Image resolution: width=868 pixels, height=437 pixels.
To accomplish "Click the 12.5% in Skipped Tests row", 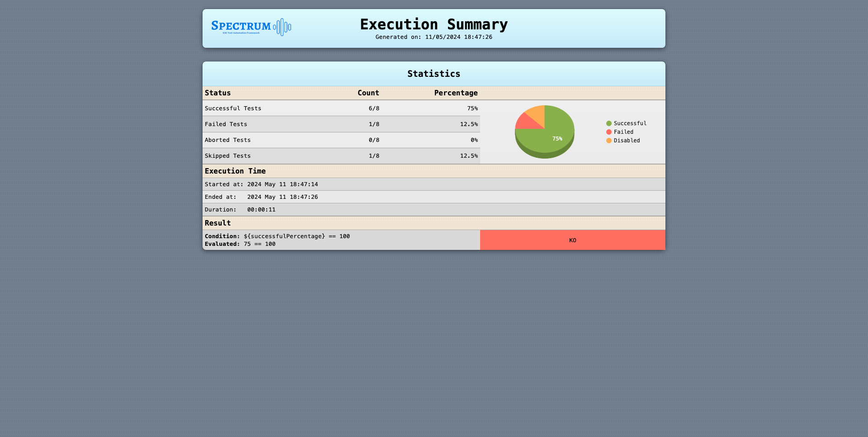I will point(469,156).
